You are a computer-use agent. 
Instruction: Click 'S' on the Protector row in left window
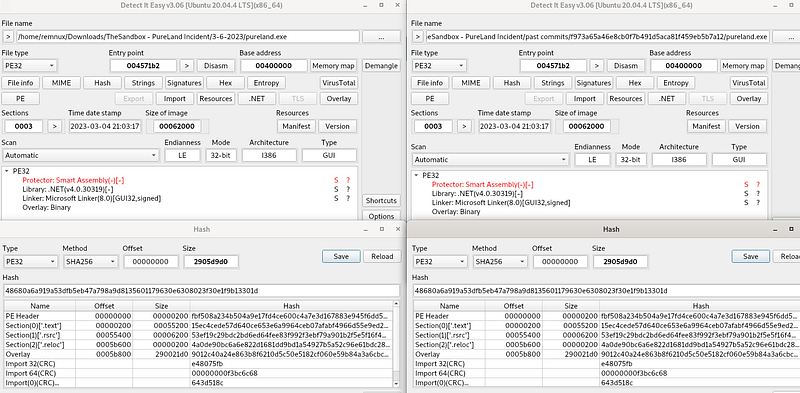(x=336, y=180)
